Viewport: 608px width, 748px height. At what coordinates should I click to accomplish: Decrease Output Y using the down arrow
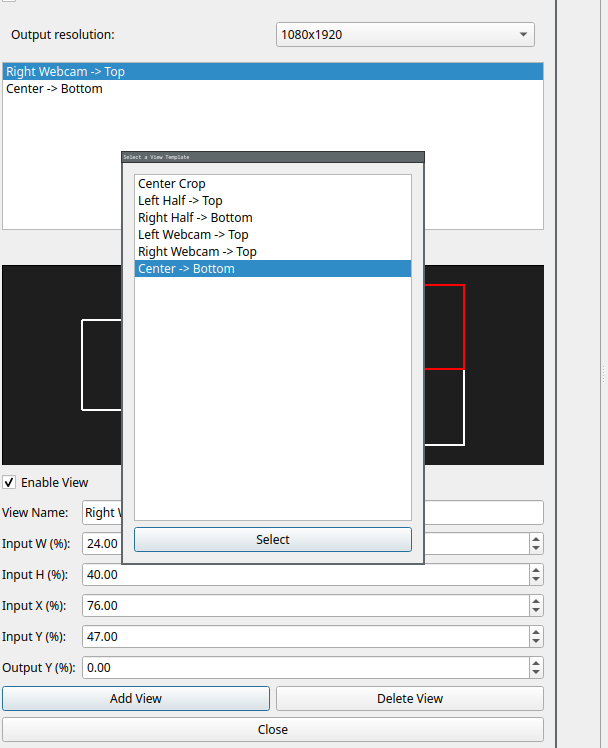click(536, 673)
